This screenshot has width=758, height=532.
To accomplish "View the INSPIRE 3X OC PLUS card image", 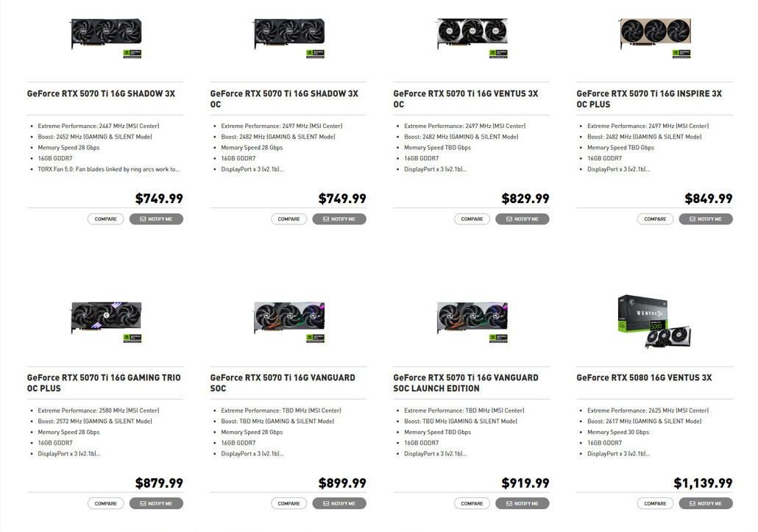I will tap(656, 38).
